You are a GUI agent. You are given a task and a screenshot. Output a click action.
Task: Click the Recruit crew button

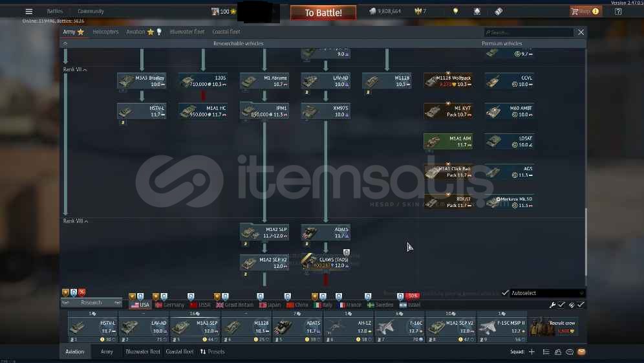tap(553, 327)
